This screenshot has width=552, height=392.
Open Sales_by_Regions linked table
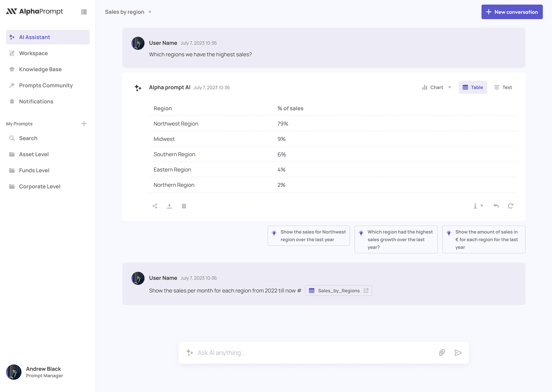point(338,291)
